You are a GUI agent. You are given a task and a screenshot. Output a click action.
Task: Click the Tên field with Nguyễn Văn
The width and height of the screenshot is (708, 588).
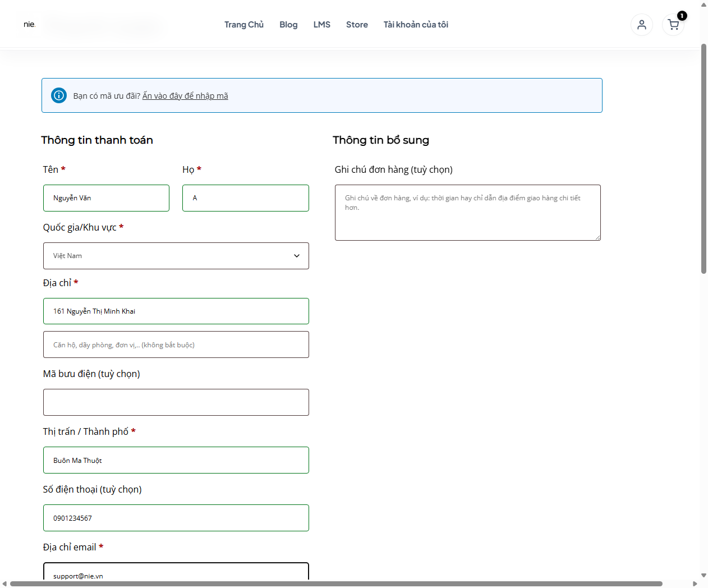coord(106,198)
